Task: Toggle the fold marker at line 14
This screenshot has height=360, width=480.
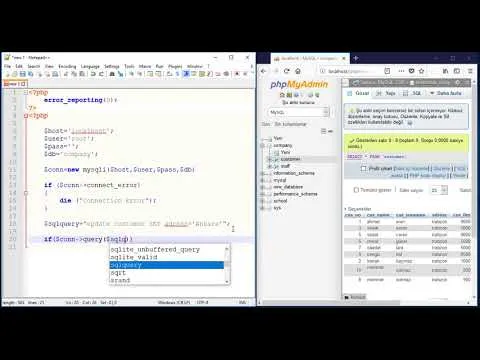Action: 26,193
